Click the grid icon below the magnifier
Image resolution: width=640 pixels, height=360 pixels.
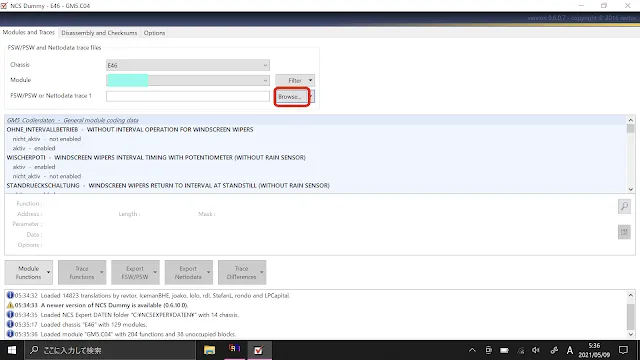click(624, 232)
